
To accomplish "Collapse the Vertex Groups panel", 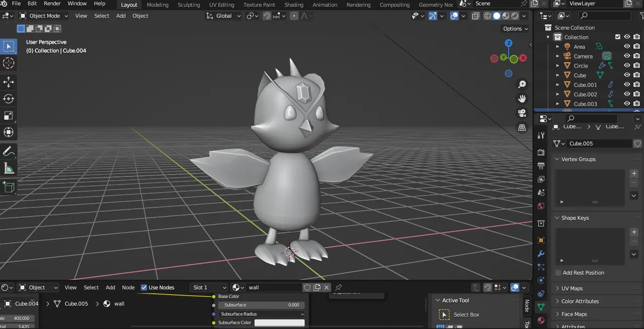I will pos(579,159).
